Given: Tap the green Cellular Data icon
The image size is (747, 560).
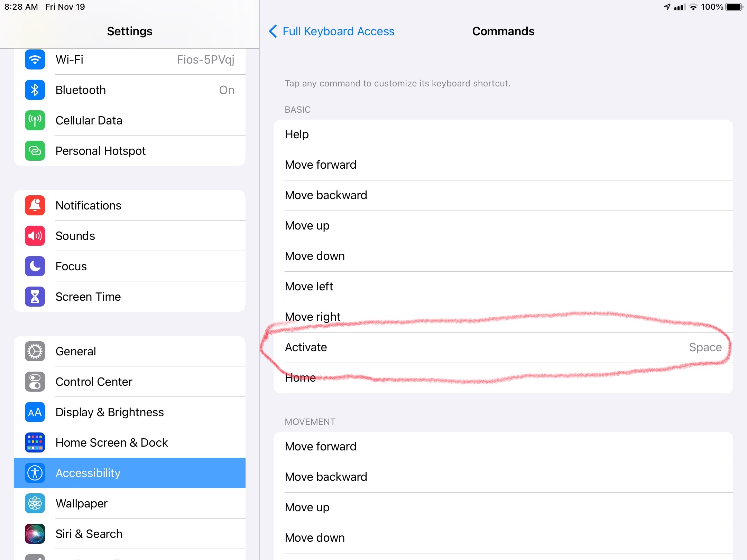Looking at the screenshot, I should [x=35, y=121].
